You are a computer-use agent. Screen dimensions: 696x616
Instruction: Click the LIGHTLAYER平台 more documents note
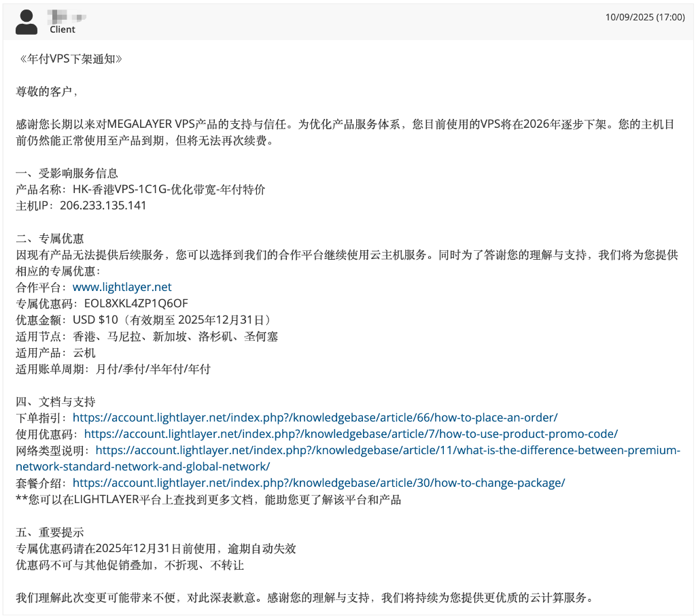click(x=209, y=500)
